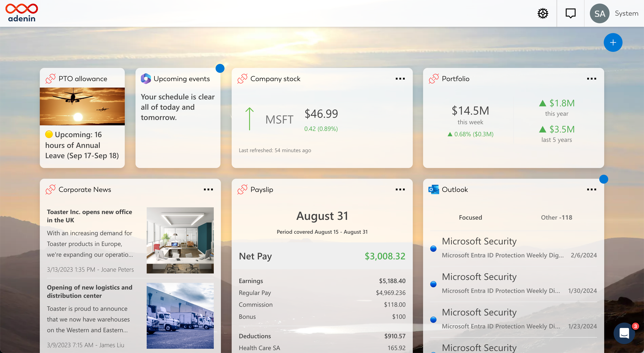Viewport: 644px width, 353px height.
Task: Click the Net Pay amount $3,008.32
Action: (385, 256)
